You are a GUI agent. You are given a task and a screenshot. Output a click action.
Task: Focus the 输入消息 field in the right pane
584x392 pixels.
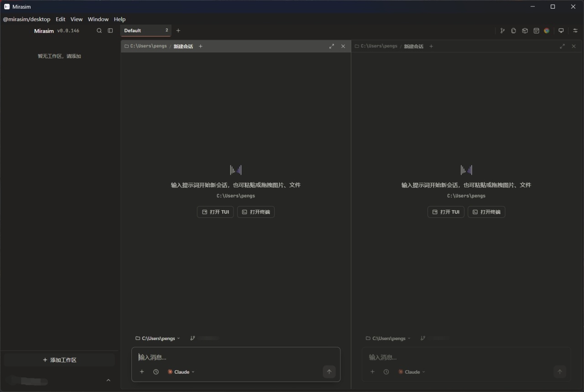coord(466,357)
